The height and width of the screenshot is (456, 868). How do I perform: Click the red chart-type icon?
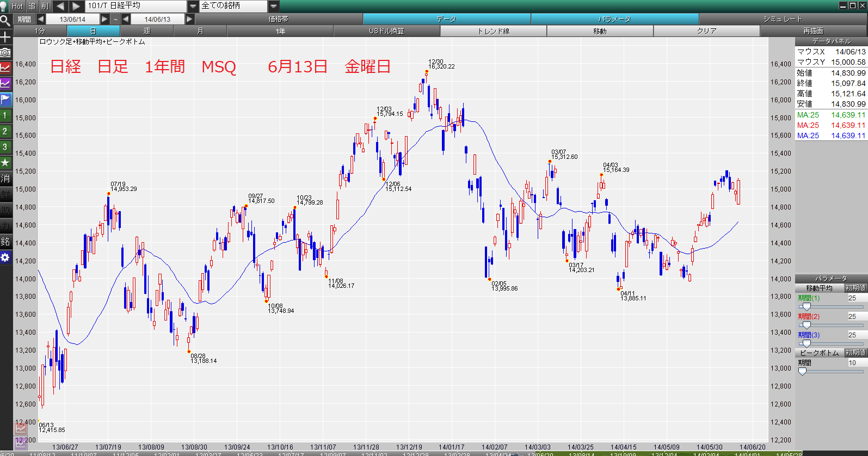click(x=5, y=68)
